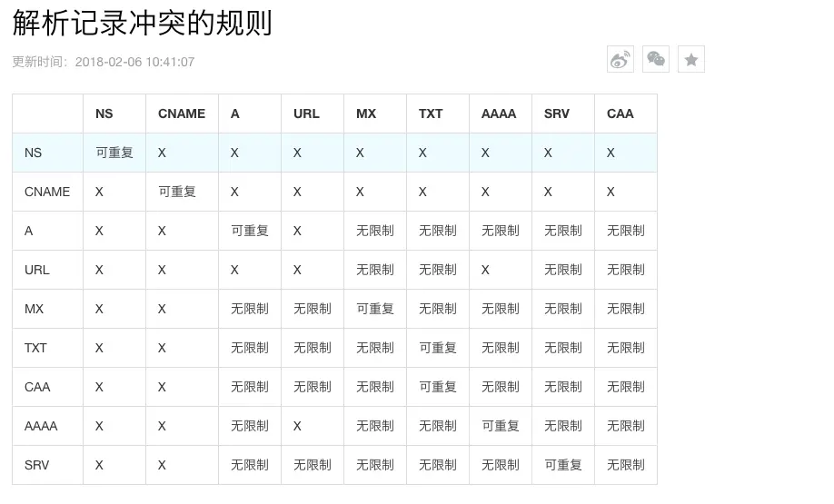Click X in CNAME row, NS column
Viewport: 834px width, 504px height.
point(99,192)
